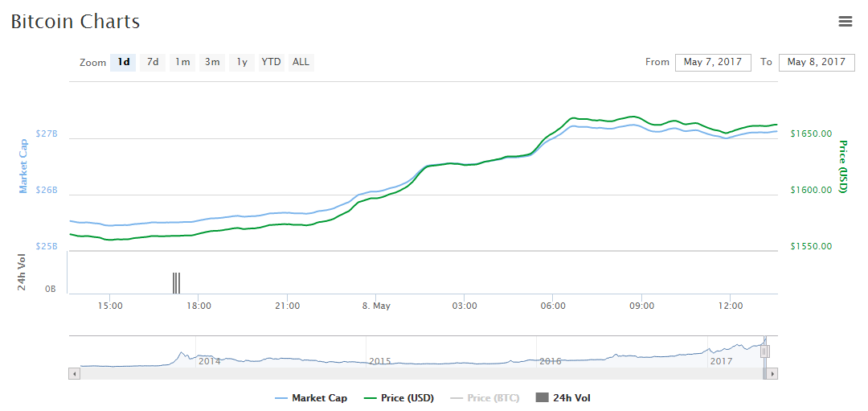
Task: Click the Price (USD) axis title
Action: click(844, 166)
